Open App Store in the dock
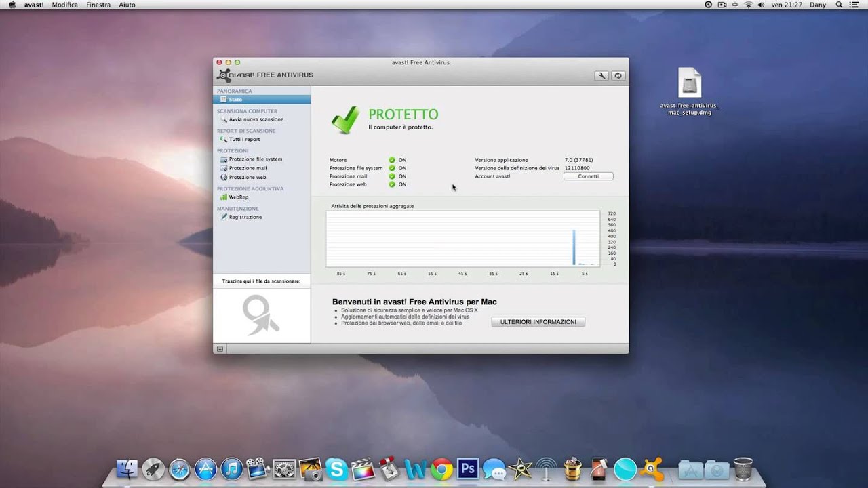Image resolution: width=868 pixels, height=488 pixels. 205,468
